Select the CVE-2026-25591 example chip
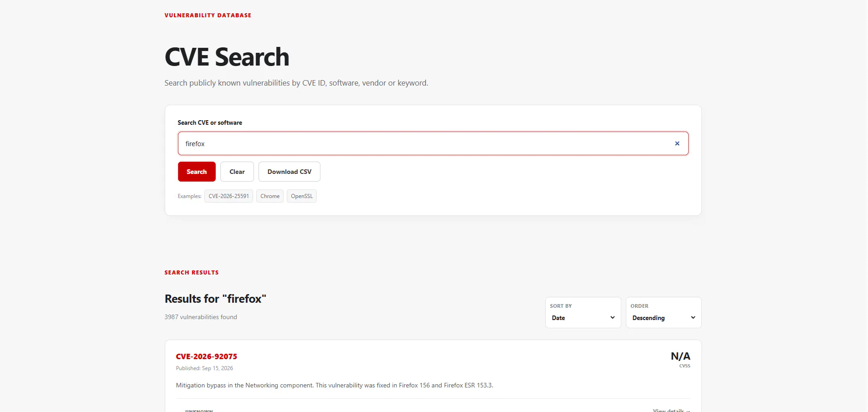Screen dimensions: 868x412 tap(228, 196)
